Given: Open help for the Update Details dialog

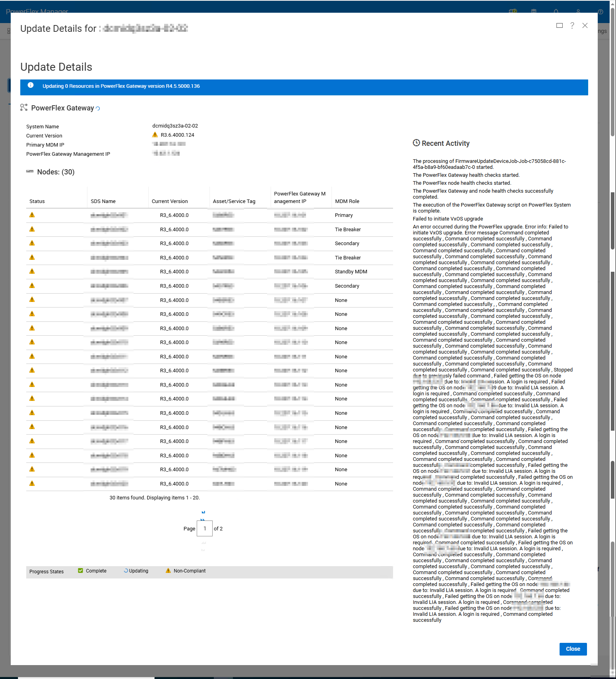Looking at the screenshot, I should (572, 25).
